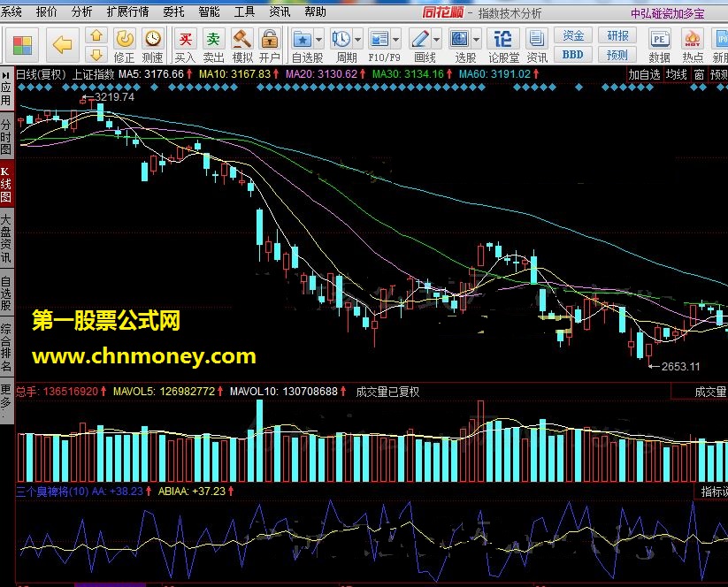Switch to the 应用 sidebar tab
This screenshot has width=728, height=587.
[x=6, y=88]
